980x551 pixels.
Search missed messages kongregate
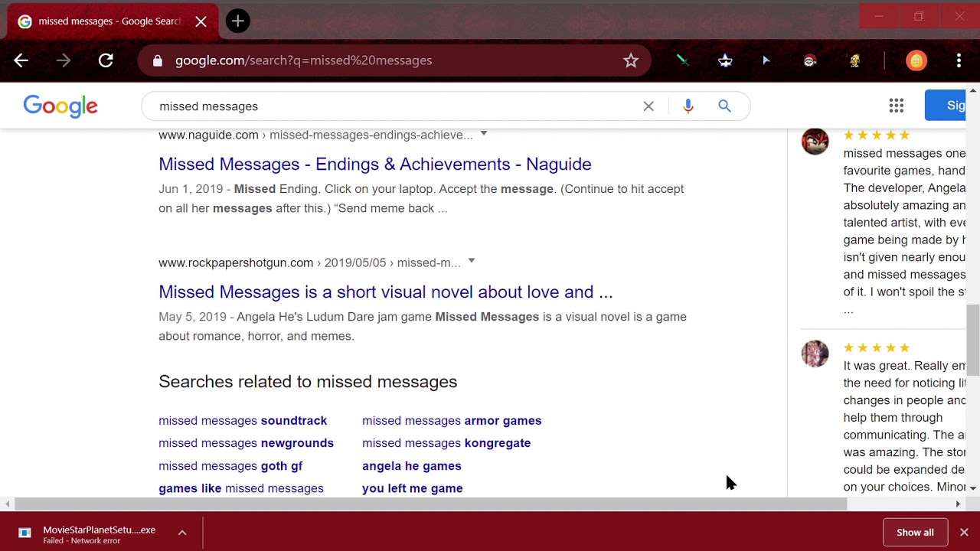[446, 443]
